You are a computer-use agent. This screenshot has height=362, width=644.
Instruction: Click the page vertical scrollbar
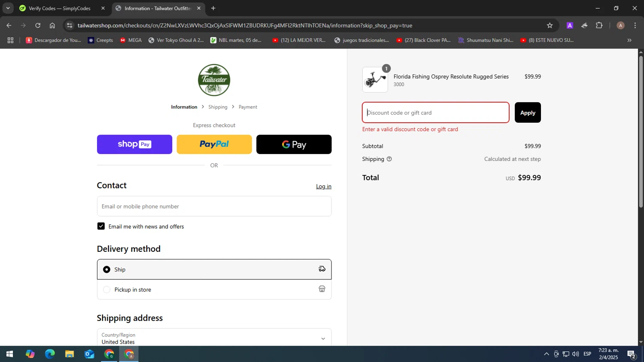[641, 131]
